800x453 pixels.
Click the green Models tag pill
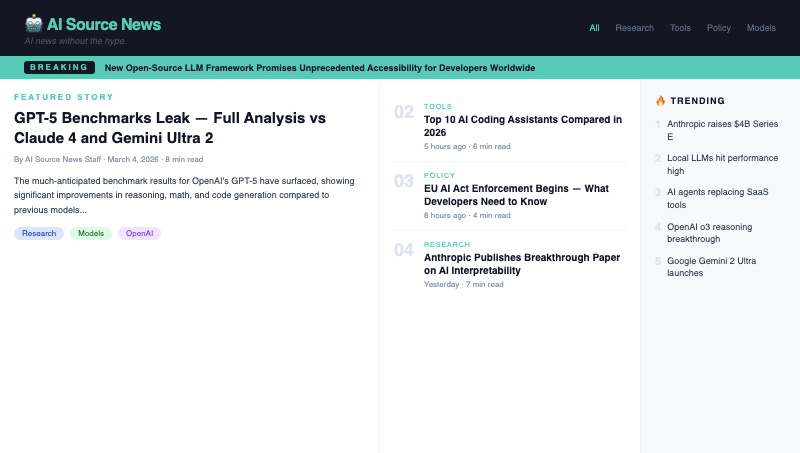tap(91, 233)
